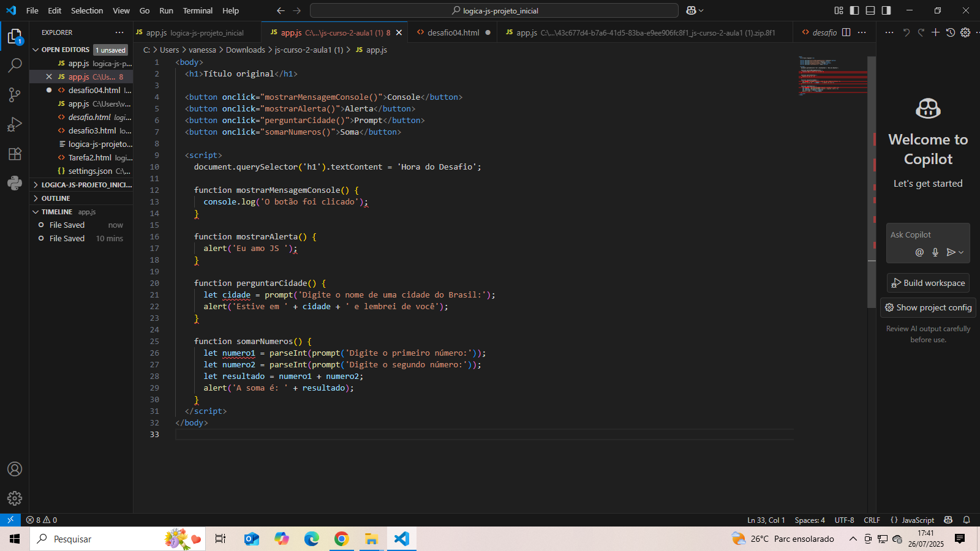
Task: Click the Ask Copilot input field
Action: coord(928,235)
